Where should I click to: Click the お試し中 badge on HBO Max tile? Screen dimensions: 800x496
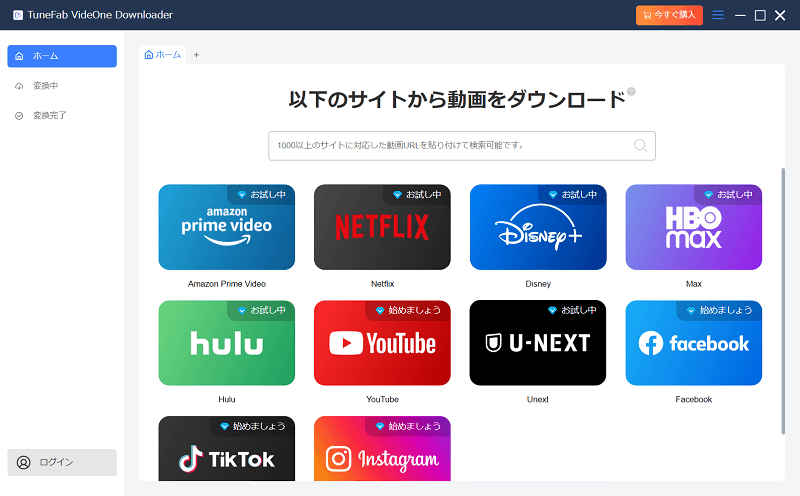click(729, 194)
